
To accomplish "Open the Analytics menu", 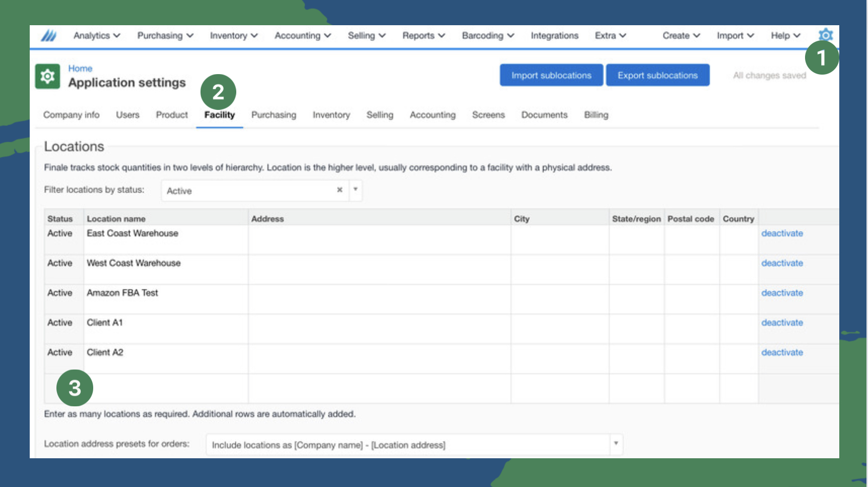I will [96, 36].
